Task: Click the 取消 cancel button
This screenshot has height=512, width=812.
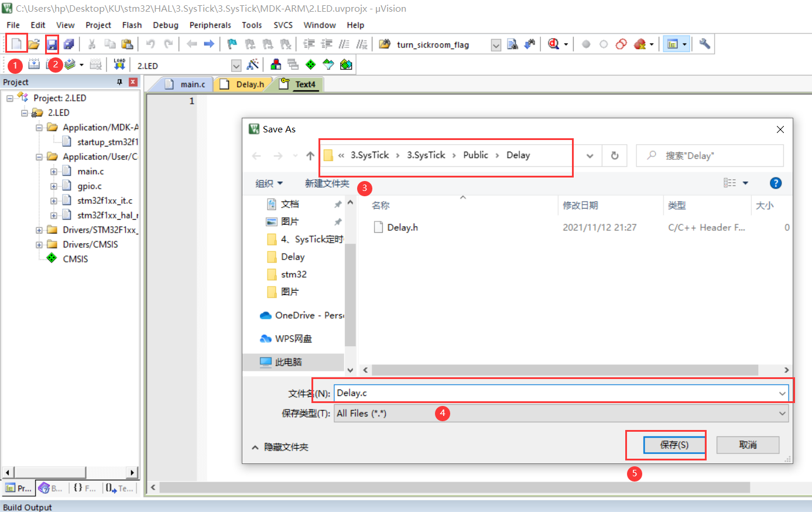Action: coord(748,445)
